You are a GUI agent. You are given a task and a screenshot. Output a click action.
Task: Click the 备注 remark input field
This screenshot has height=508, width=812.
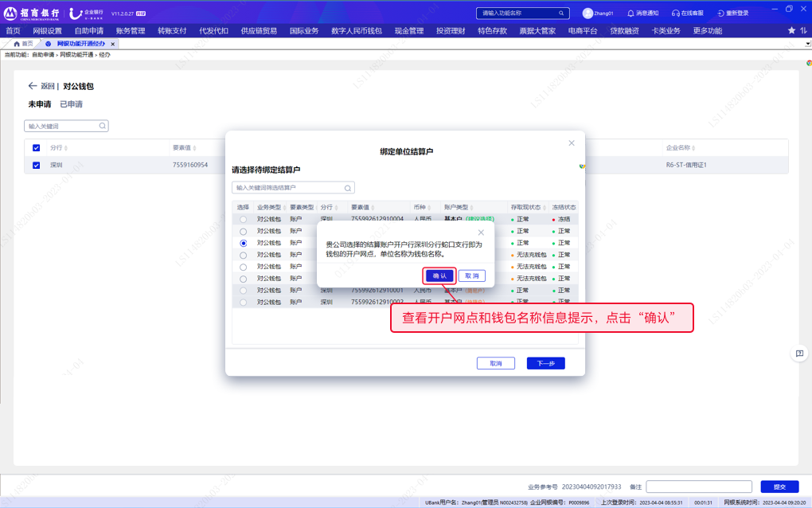coord(698,487)
